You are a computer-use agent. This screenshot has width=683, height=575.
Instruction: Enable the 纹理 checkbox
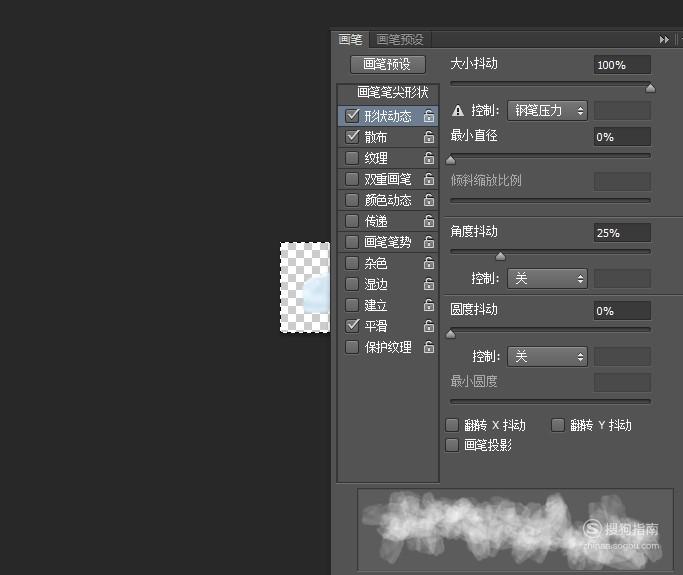(352, 158)
